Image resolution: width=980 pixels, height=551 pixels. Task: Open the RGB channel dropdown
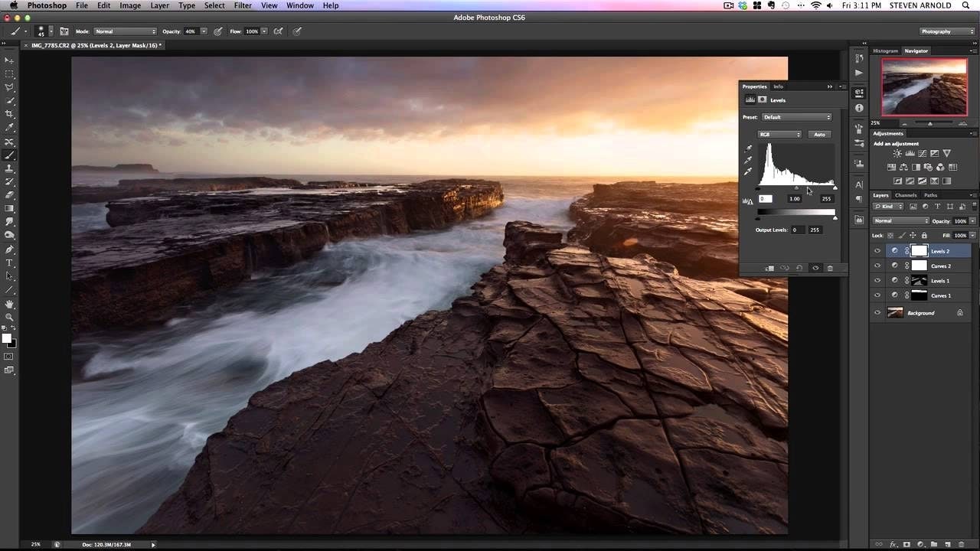coord(779,135)
